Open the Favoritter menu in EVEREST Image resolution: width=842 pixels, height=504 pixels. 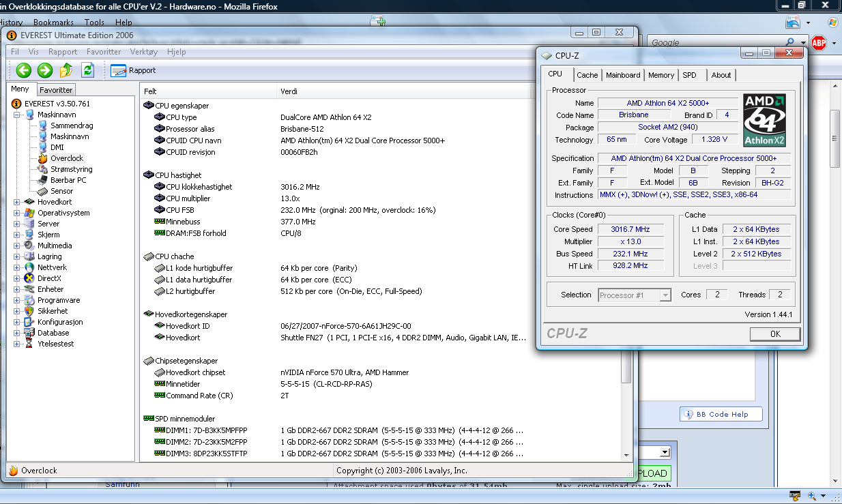coord(104,52)
